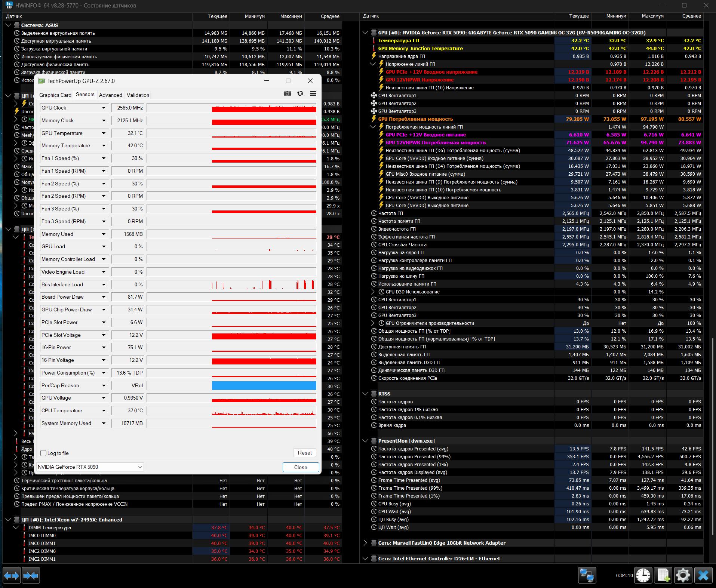Click the clock icon beside the 0:04:10 timer
Screen dimensions: 716x588
click(x=643, y=575)
